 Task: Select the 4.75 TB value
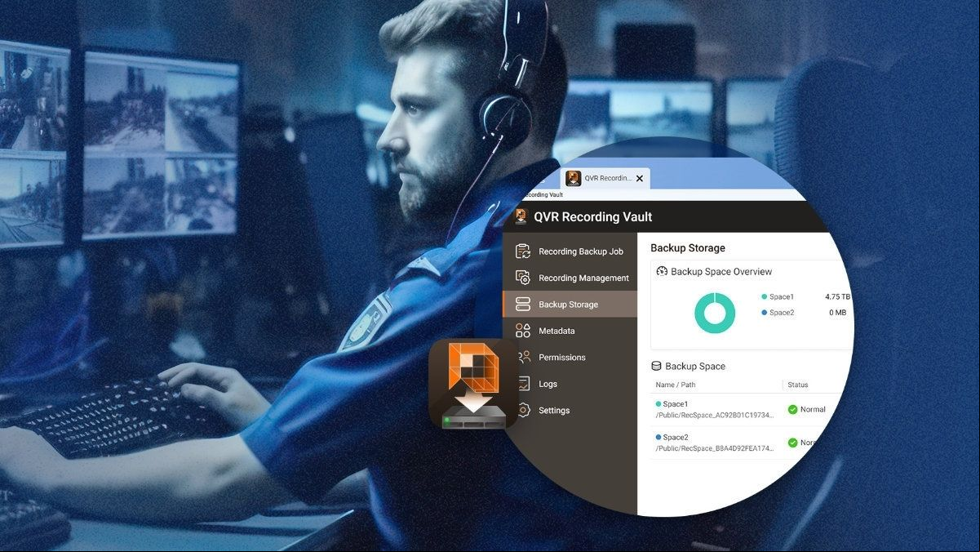[x=838, y=297]
